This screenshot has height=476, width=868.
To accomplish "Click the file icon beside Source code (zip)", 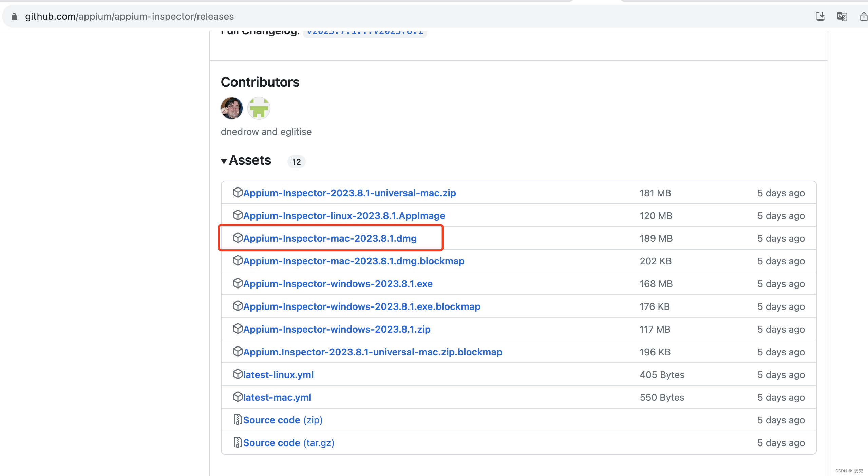I will [238, 420].
